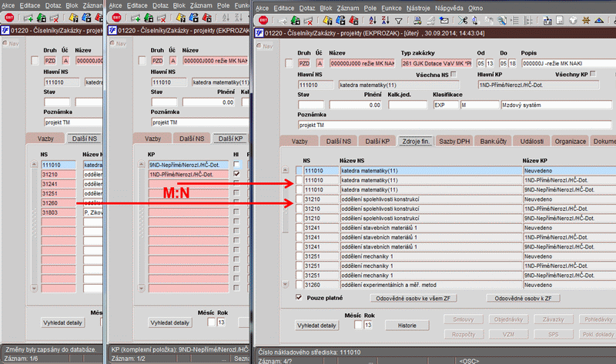Click the green duplicate record icon in right window
616x364 pixels.
(296, 20)
